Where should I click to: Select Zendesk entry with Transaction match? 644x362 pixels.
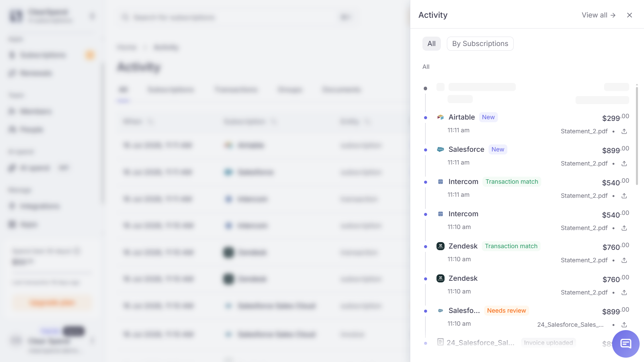463,246
